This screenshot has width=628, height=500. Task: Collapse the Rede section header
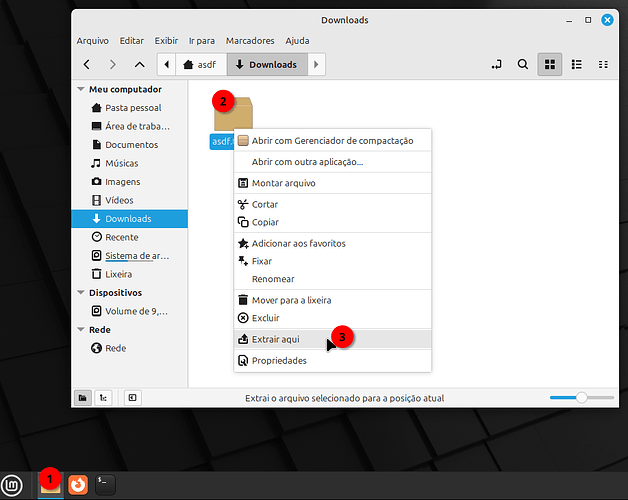(81, 330)
